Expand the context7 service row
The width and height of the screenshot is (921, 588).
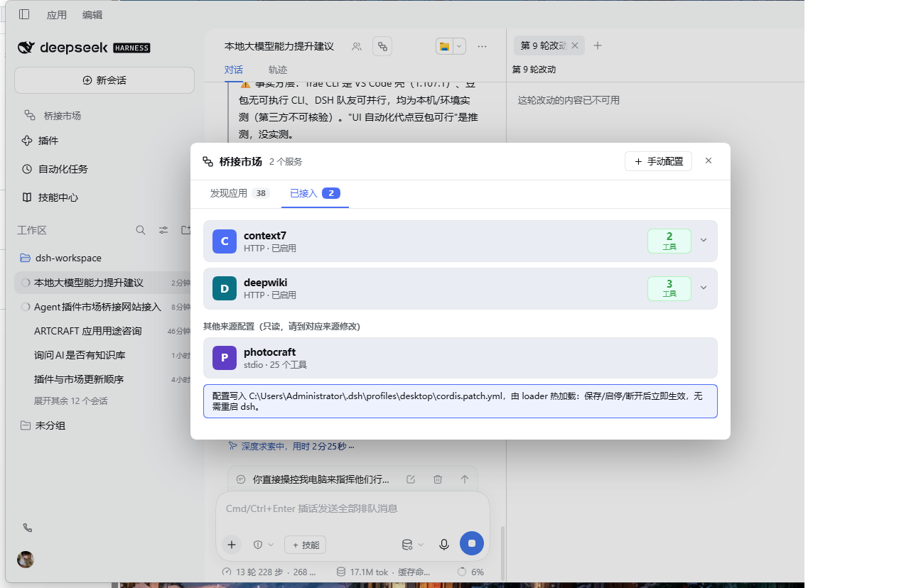click(x=704, y=240)
